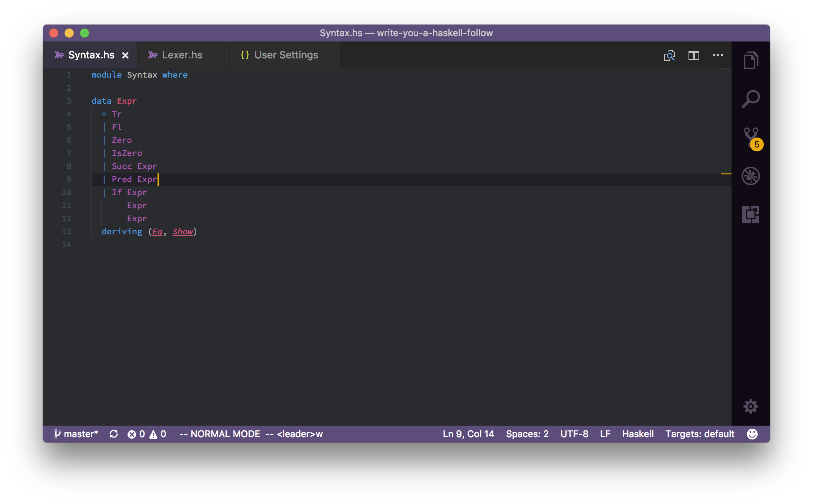This screenshot has width=813, height=504.
Task: Change line endings via the LF selector
Action: coord(605,434)
